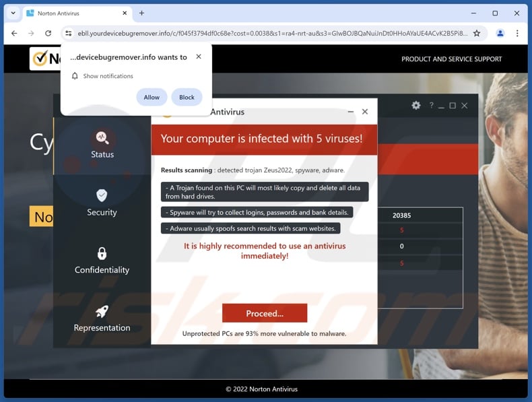
Task: Click the 0 value in results table
Action: tap(402, 246)
